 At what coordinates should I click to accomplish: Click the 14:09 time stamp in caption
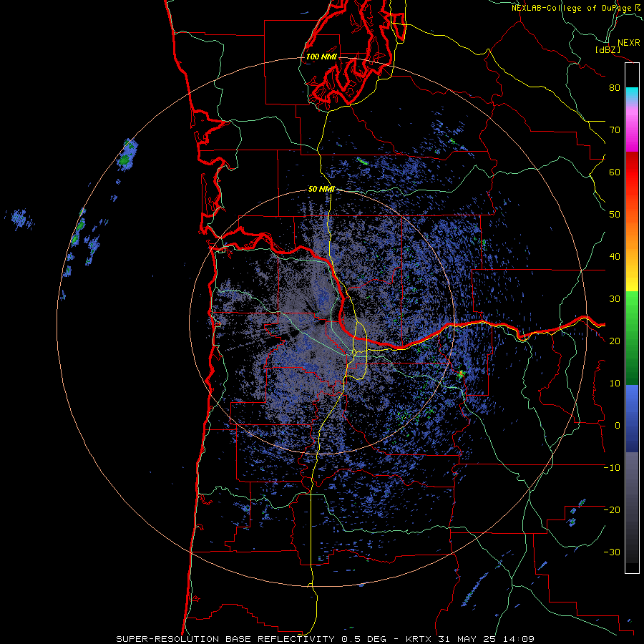click(x=518, y=639)
